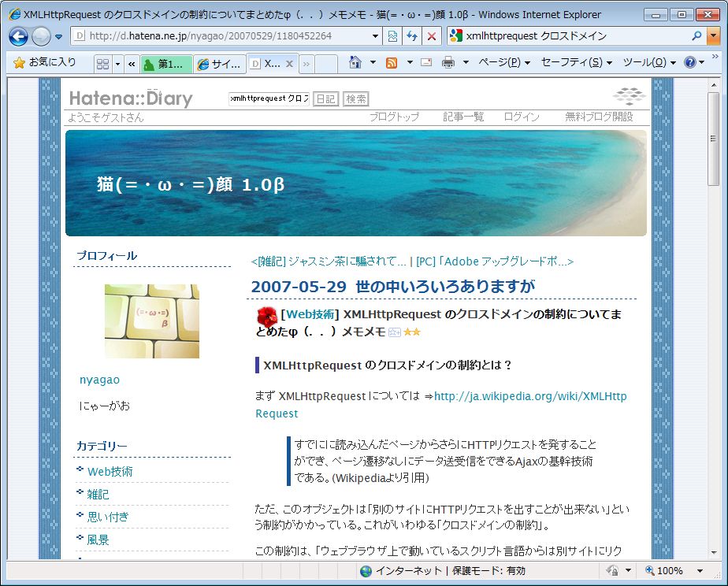
Task: Open the ログイン link
Action: tap(522, 117)
